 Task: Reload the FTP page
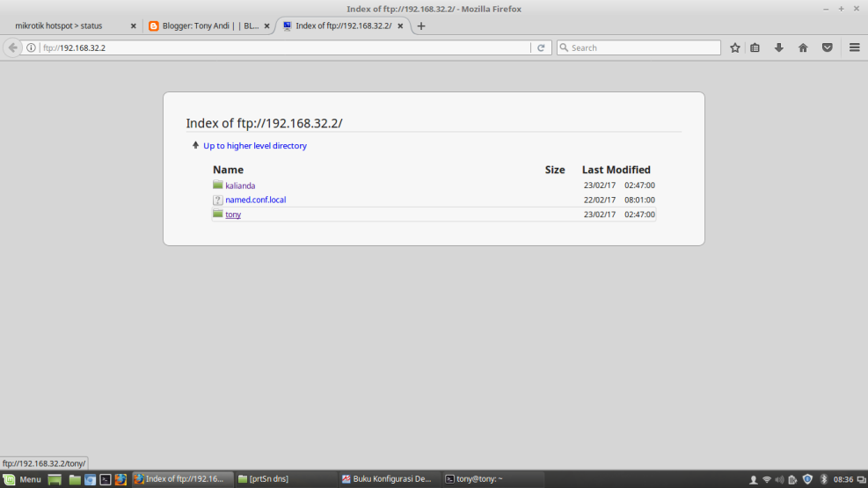point(542,47)
